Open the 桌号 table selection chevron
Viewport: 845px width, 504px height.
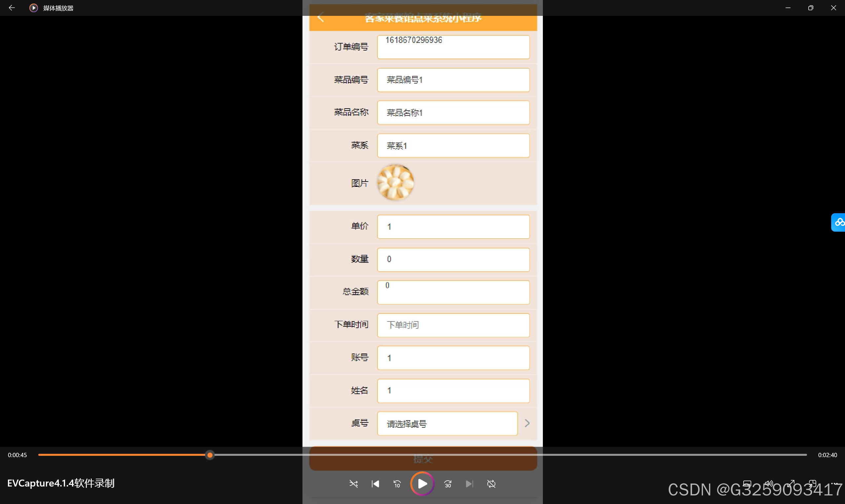(x=527, y=423)
